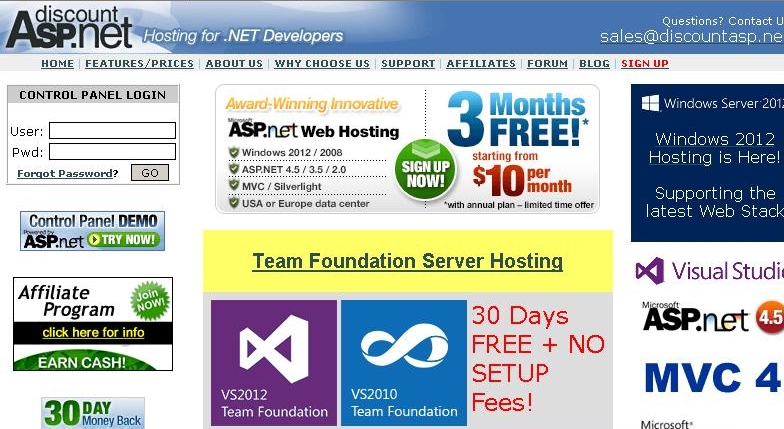Viewport: 784px width, 429px height.
Task: Open the HOME menu item
Action: [58, 64]
